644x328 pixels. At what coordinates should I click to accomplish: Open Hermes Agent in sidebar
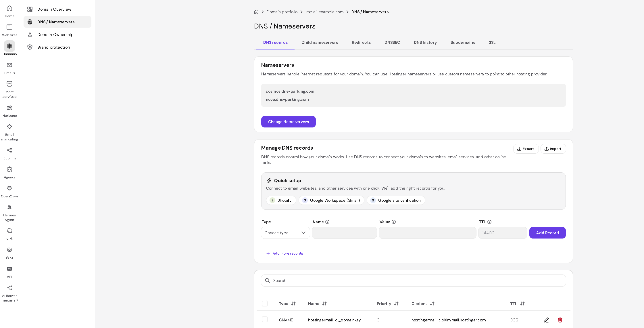pyautogui.click(x=9, y=213)
